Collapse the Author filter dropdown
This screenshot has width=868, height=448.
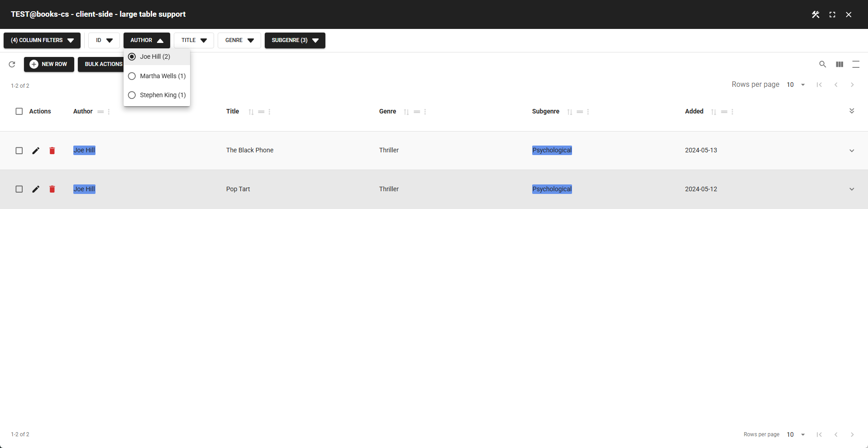147,40
